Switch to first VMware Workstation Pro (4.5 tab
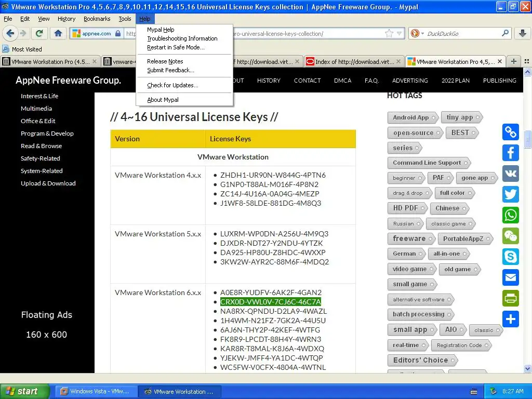Image resolution: width=532 pixels, height=399 pixels. (x=50, y=61)
